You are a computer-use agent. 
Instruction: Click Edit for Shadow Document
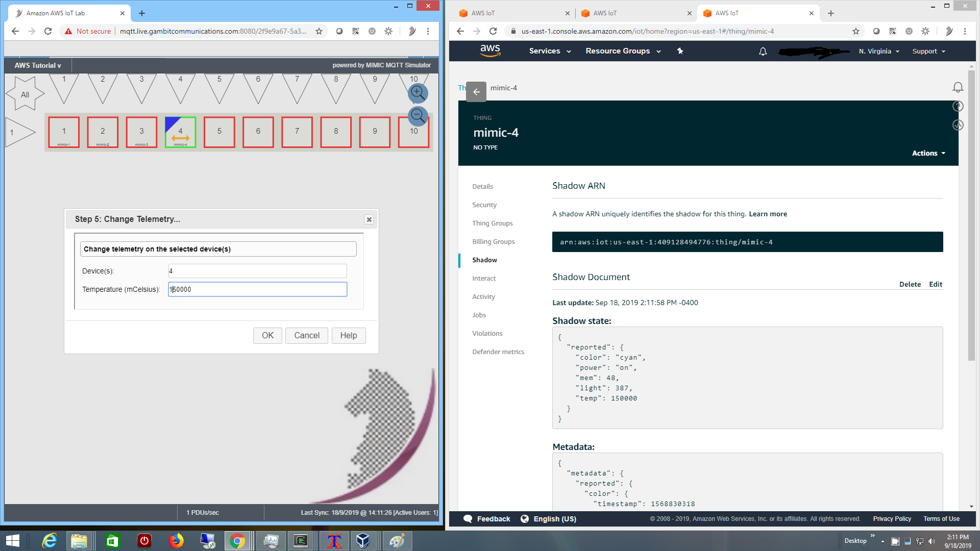click(936, 284)
